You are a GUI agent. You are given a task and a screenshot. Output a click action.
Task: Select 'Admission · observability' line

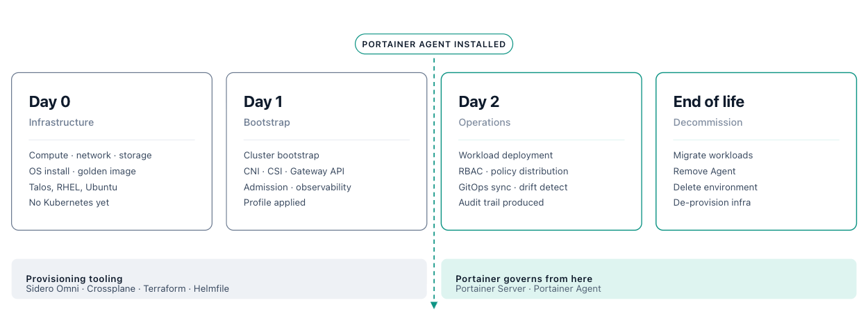[x=297, y=187]
